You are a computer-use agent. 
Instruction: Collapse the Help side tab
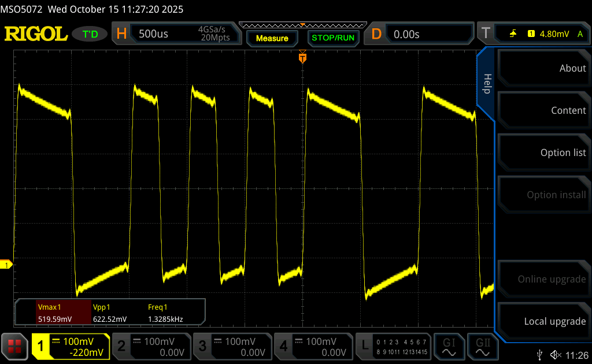pyautogui.click(x=486, y=84)
